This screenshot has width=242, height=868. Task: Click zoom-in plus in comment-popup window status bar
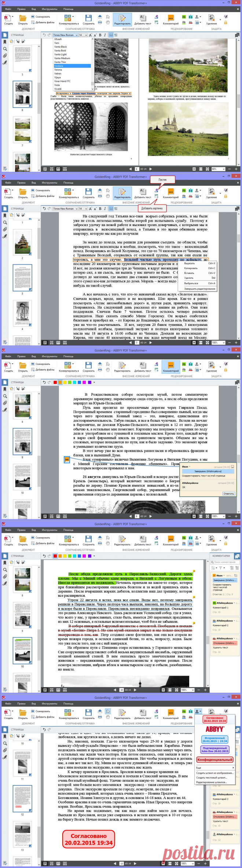(x=236, y=516)
